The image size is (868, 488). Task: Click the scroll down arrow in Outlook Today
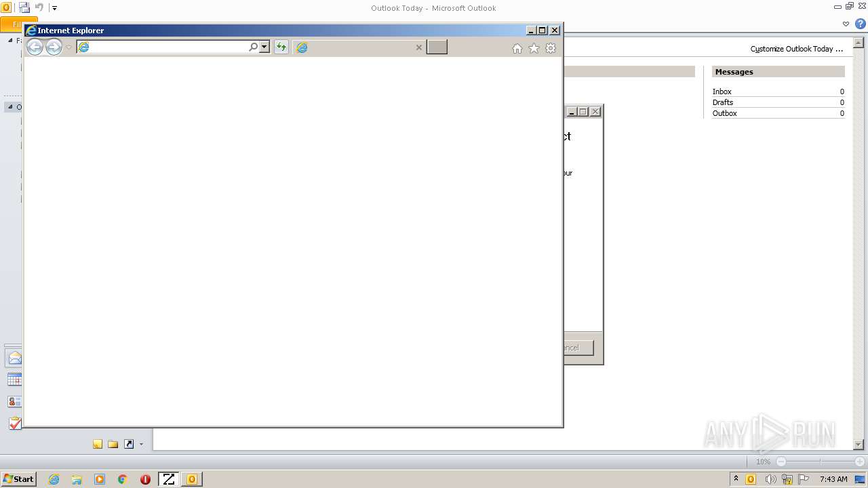[x=858, y=445]
